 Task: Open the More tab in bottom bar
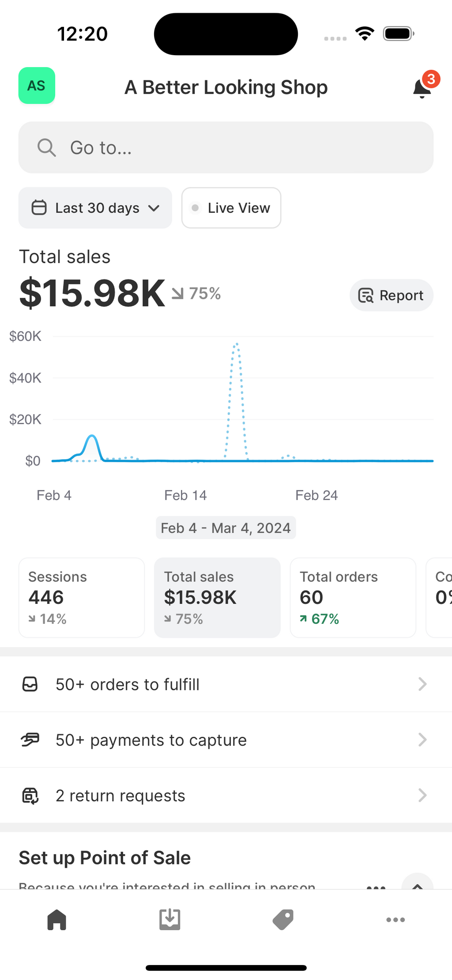[395, 920]
